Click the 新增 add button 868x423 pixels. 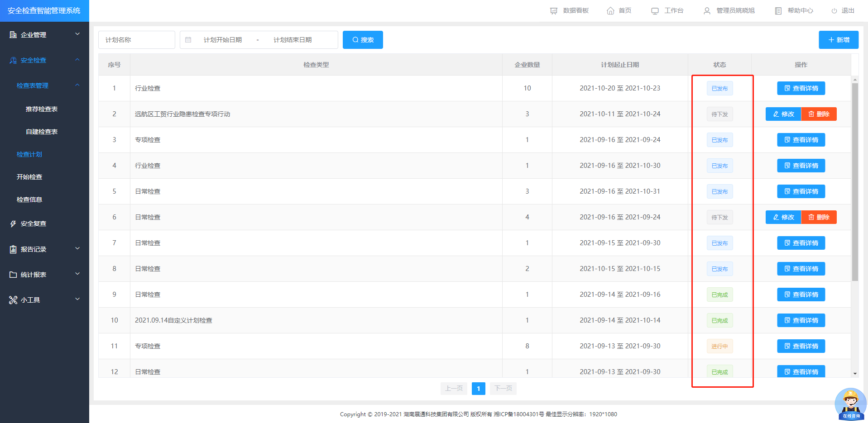point(838,40)
